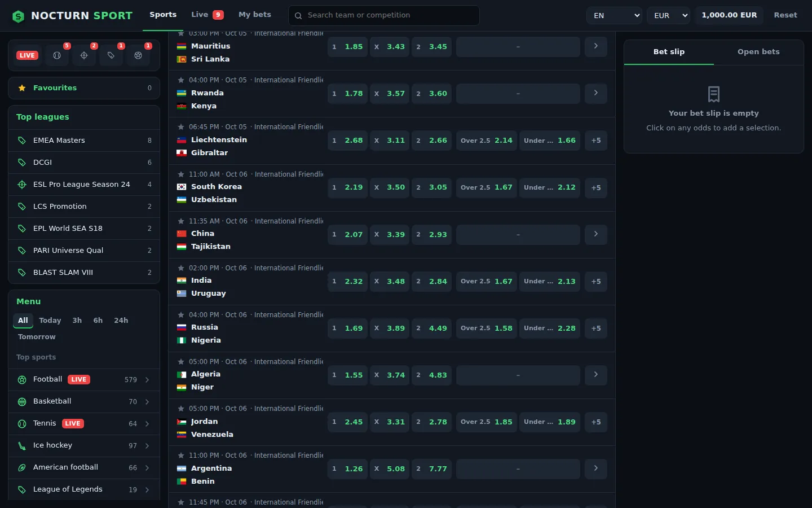Click the search team or competition field

click(384, 16)
